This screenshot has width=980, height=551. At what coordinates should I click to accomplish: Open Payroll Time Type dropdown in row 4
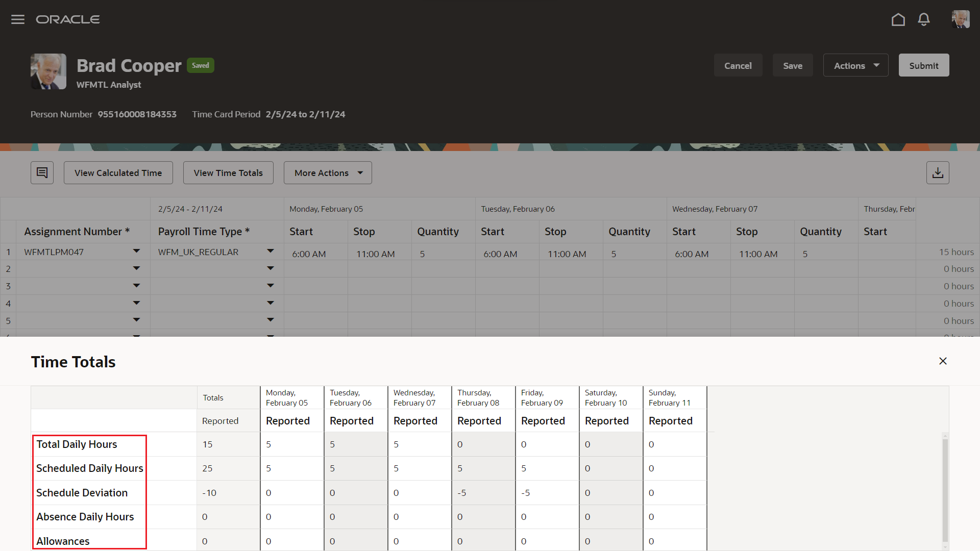[x=271, y=303]
